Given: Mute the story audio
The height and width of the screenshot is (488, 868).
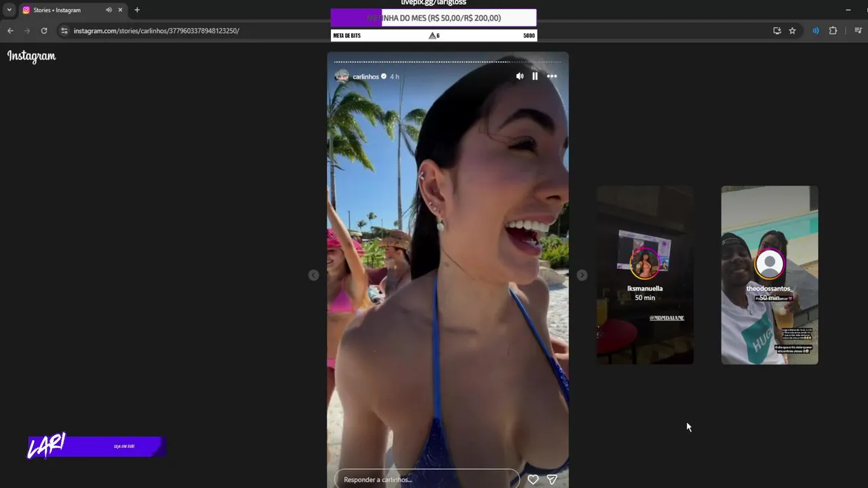Looking at the screenshot, I should click(519, 77).
